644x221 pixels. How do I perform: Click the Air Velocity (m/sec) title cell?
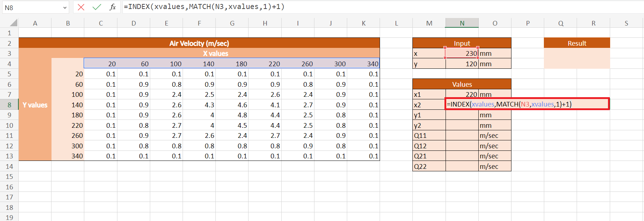click(199, 43)
